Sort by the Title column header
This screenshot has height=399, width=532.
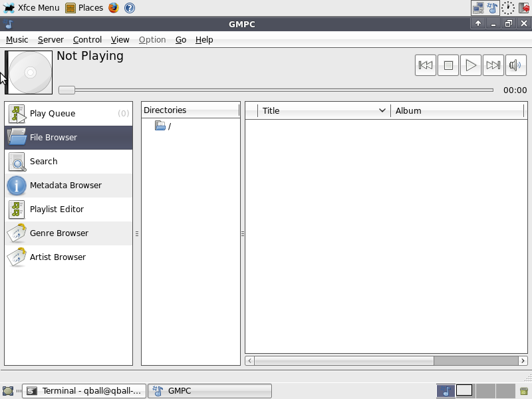click(x=324, y=110)
